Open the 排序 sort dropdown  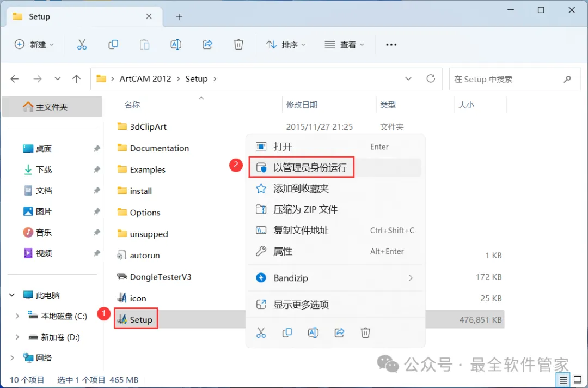[286, 45]
